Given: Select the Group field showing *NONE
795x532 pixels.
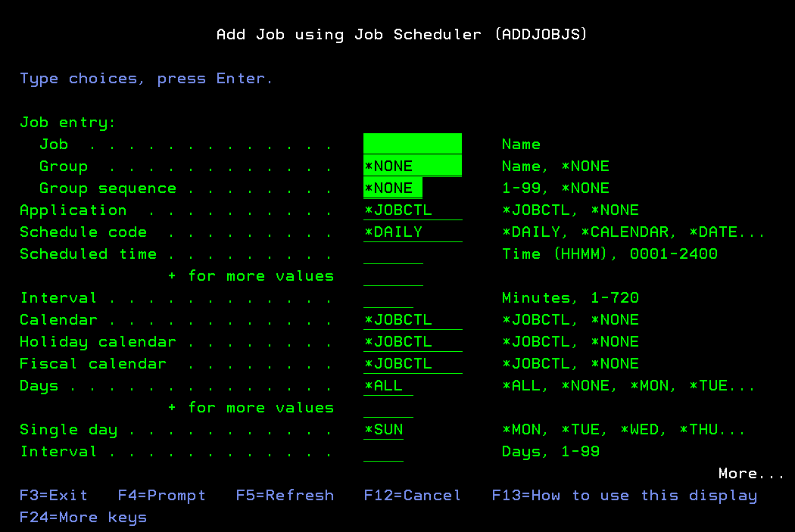Looking at the screenshot, I should tap(412, 166).
